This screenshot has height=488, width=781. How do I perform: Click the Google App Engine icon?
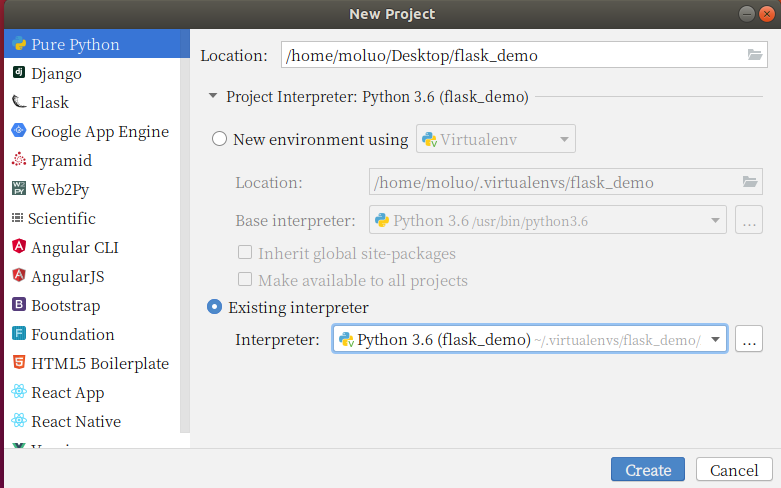[x=19, y=130]
